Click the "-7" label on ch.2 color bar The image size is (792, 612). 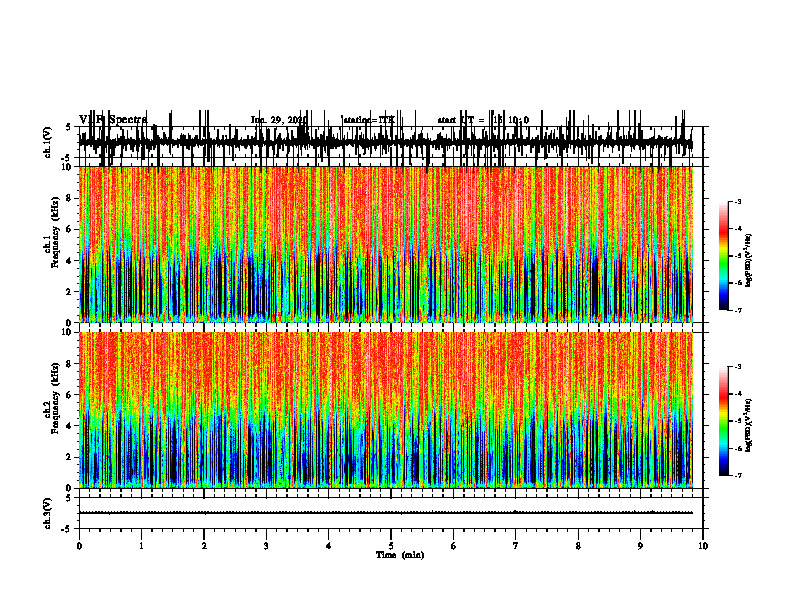(738, 475)
